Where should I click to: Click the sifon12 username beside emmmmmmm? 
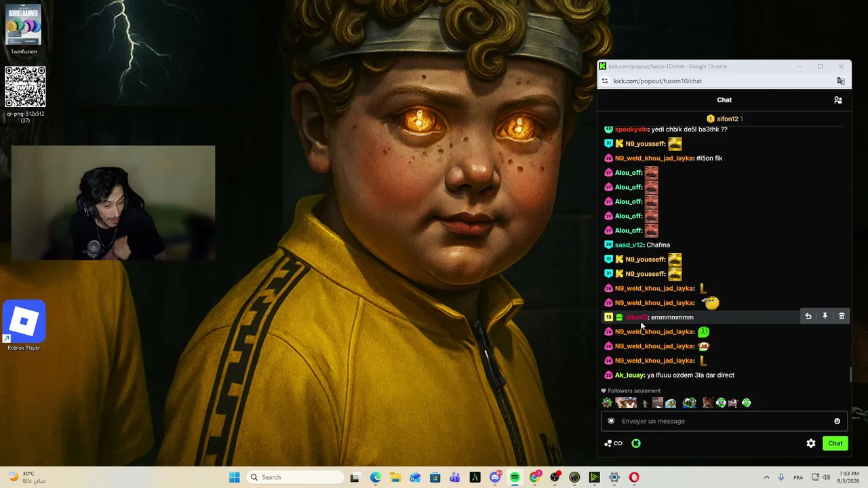tap(636, 317)
